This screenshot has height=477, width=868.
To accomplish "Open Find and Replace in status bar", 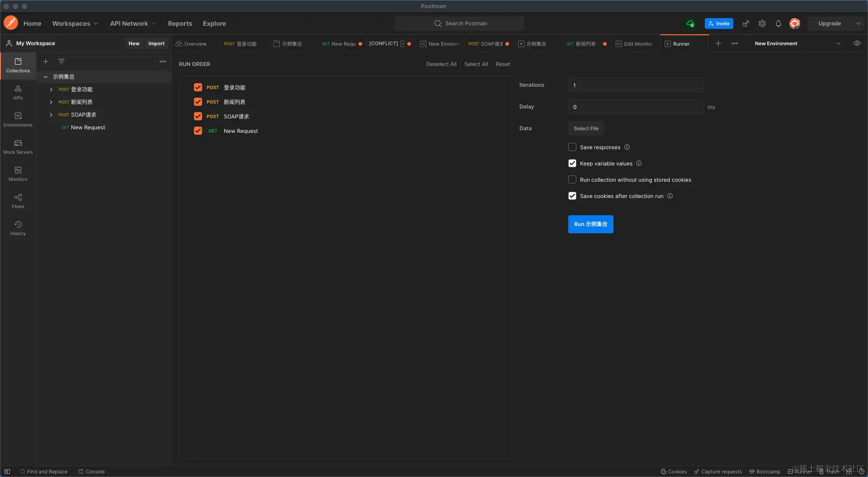I will [x=43, y=472].
